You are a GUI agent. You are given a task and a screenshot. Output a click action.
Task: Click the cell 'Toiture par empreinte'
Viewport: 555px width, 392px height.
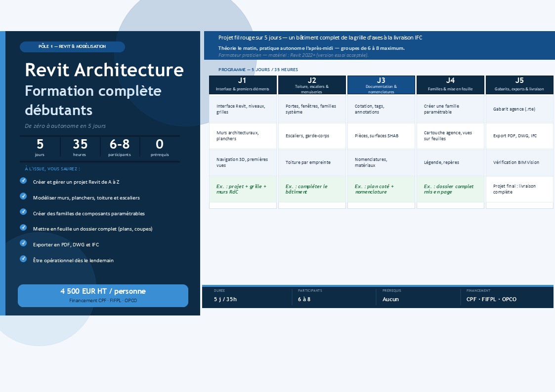312,162
